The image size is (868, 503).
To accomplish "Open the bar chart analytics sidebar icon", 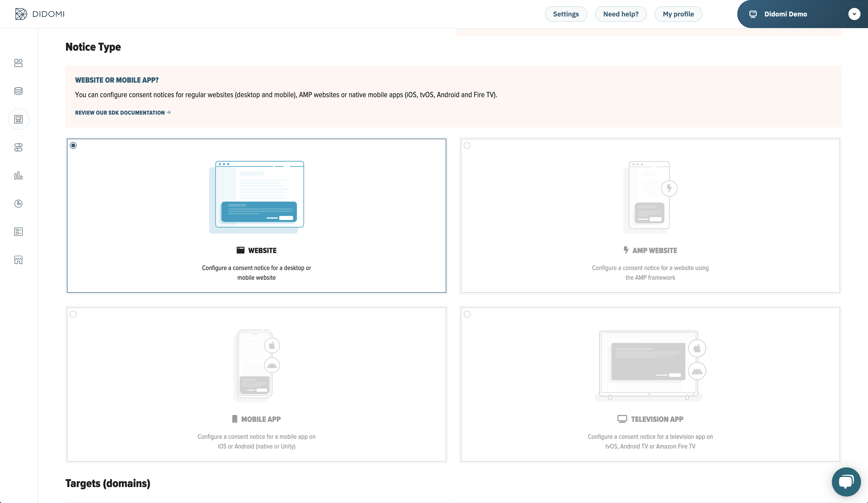I will click(x=18, y=176).
